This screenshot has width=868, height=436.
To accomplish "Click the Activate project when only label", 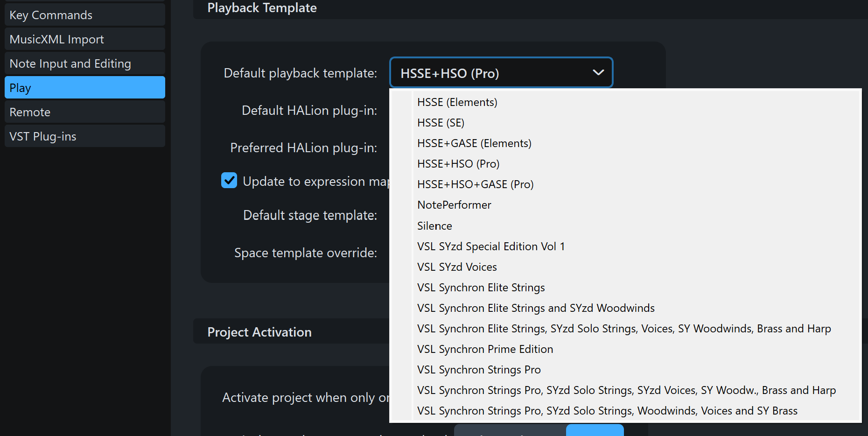I will point(306,397).
